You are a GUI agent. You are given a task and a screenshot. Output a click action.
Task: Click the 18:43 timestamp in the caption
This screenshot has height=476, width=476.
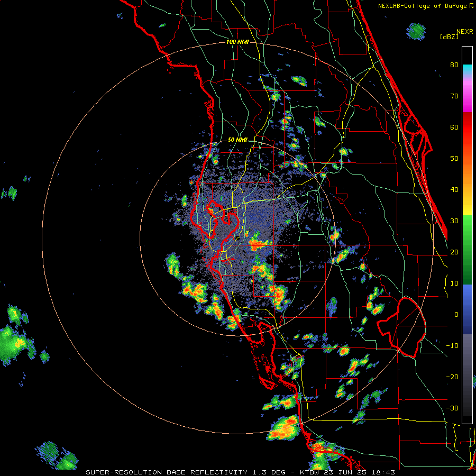(385, 472)
